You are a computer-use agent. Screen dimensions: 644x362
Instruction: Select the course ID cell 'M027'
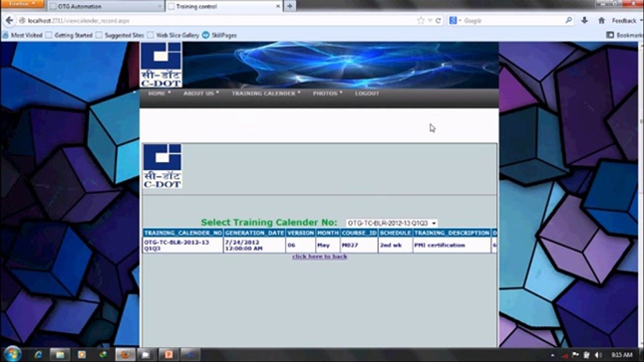coord(359,245)
